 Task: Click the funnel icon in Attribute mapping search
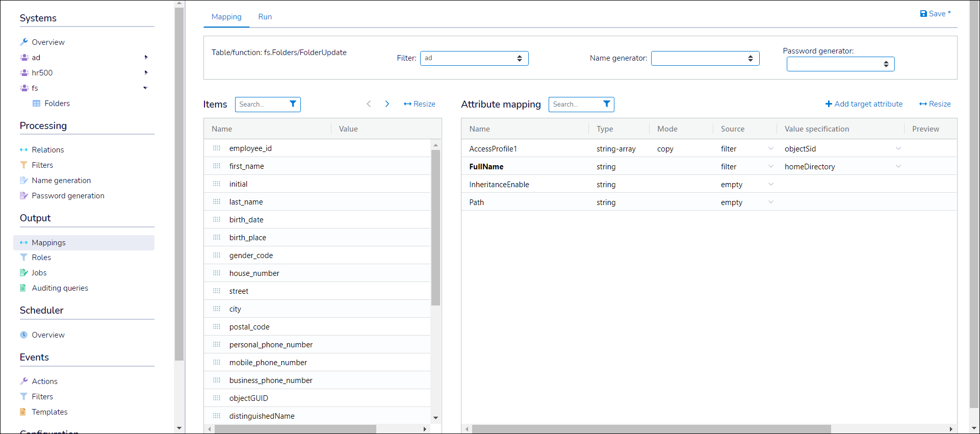606,104
